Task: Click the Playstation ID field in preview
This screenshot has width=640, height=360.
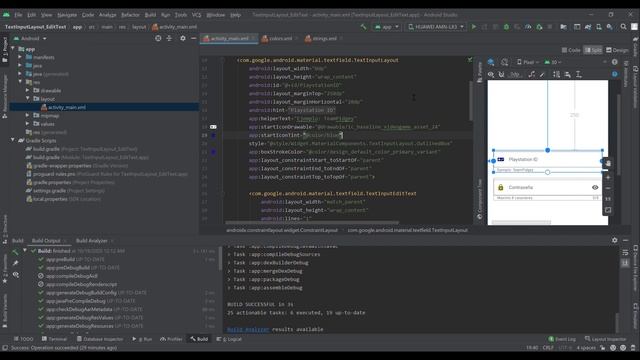Action: pos(548,160)
